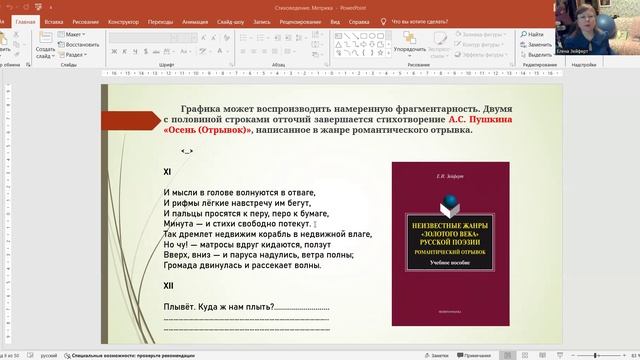Click the start slideshow icon in title bar
Screen dimensions: 640x360
point(38,7)
